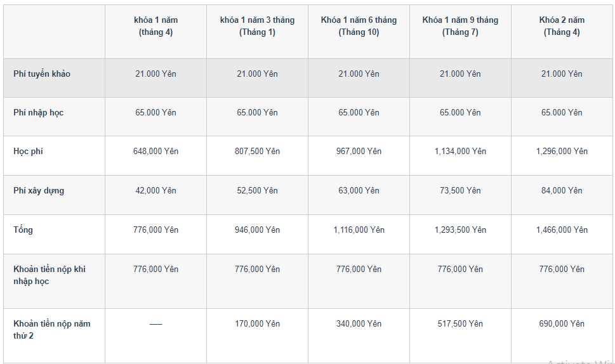Click the 1,116,000 Yên total cell
This screenshot has width=615, height=364.
click(x=359, y=230)
